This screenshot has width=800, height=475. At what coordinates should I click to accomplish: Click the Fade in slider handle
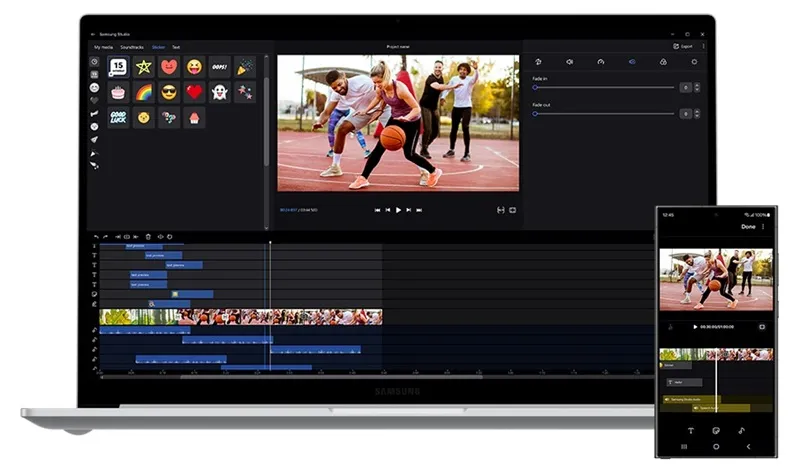[x=535, y=88]
